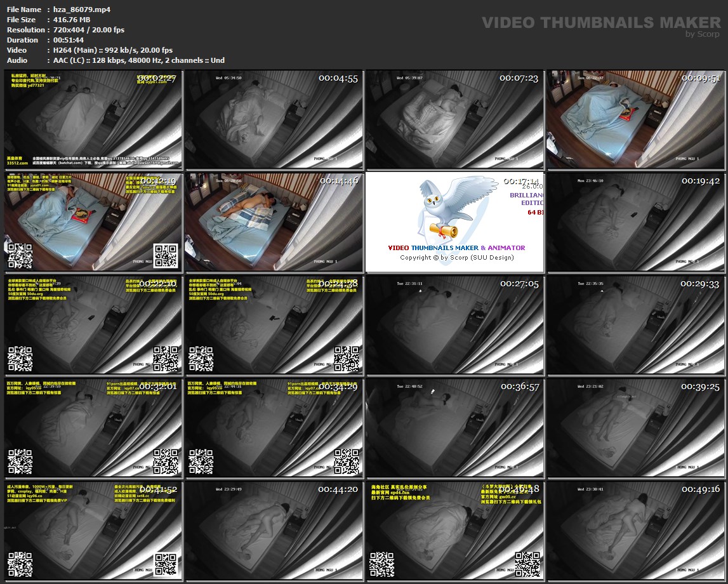Screen dimensions: 728x584
Task: Select the frame stamped 00:22:10
Action: pyautogui.click(x=93, y=326)
